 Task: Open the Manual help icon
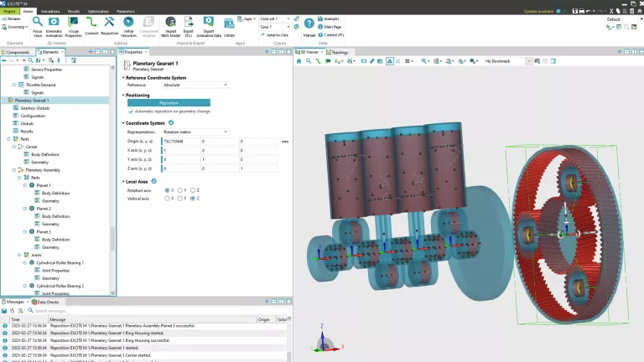click(309, 23)
